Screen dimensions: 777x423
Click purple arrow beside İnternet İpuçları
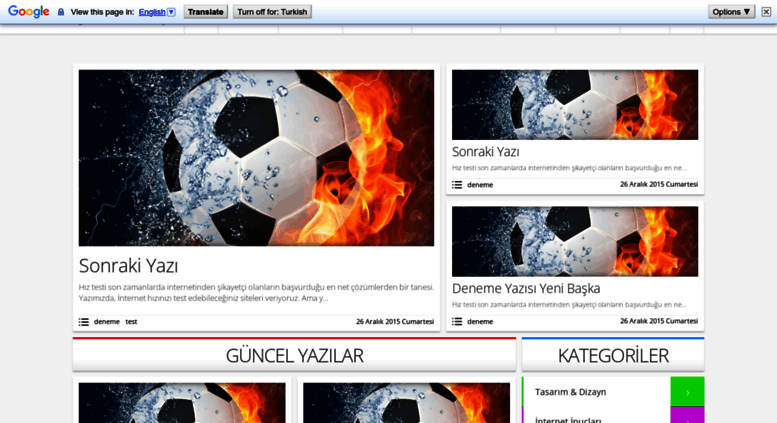[687, 415]
